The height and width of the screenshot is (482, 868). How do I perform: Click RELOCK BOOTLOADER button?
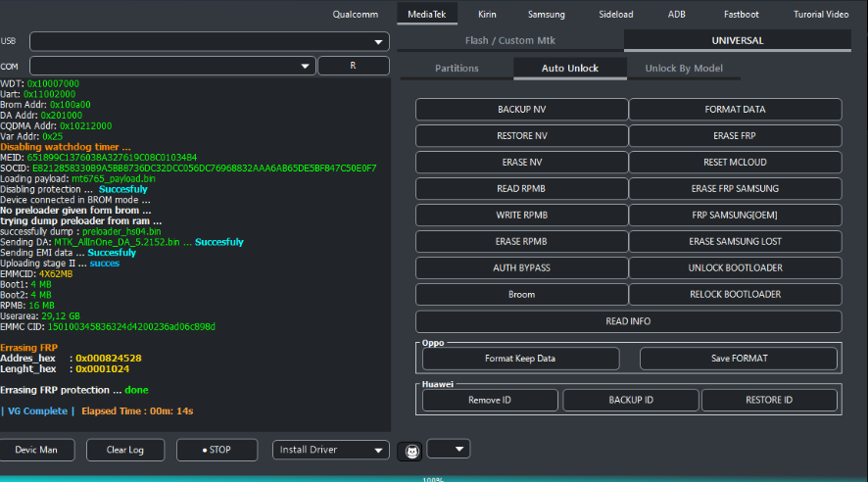click(735, 295)
